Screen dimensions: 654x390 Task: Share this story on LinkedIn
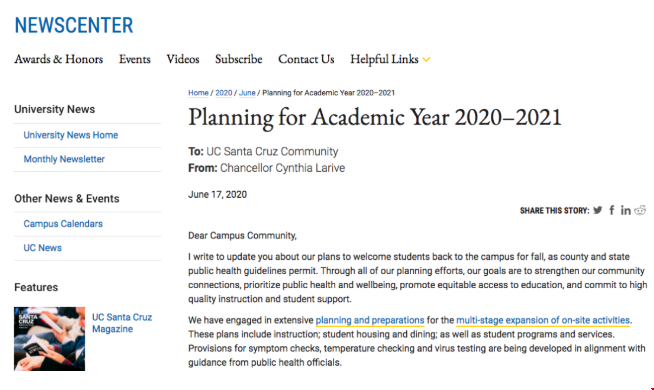625,210
